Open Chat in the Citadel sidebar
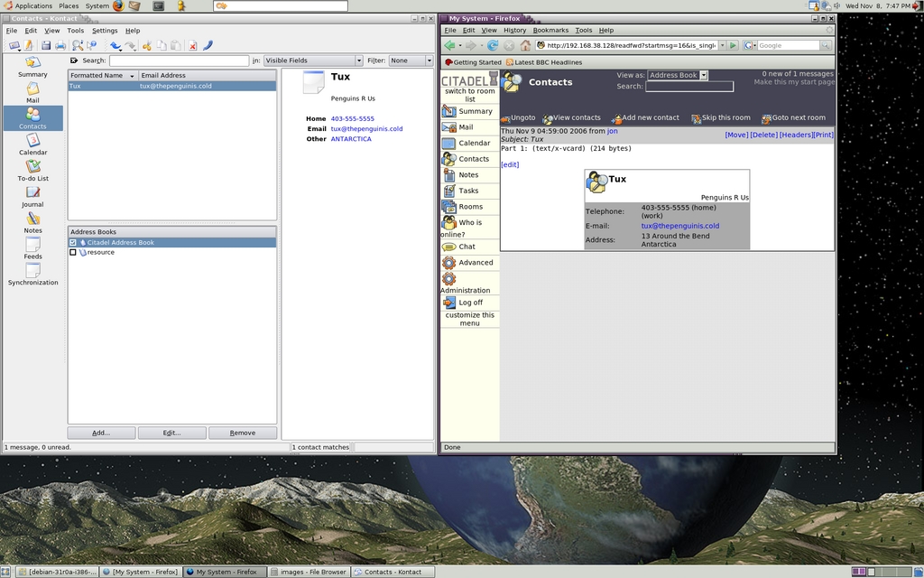The width and height of the screenshot is (924, 578). (x=467, y=247)
